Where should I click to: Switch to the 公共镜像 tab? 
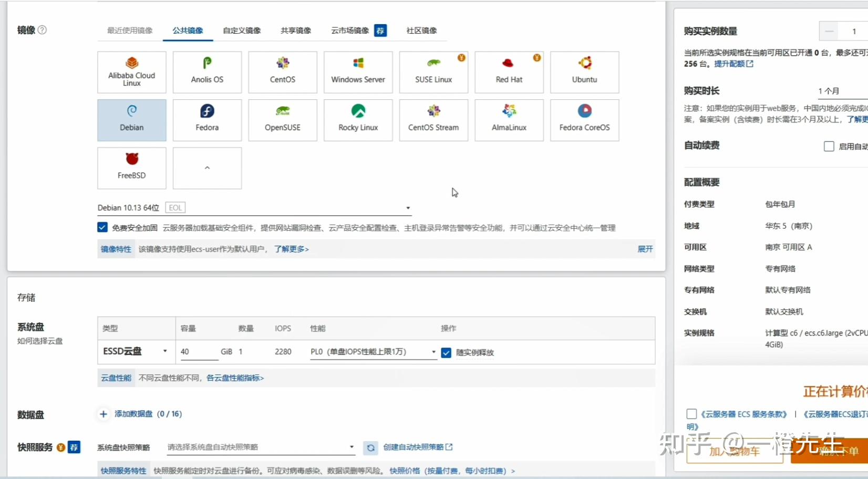(x=188, y=30)
